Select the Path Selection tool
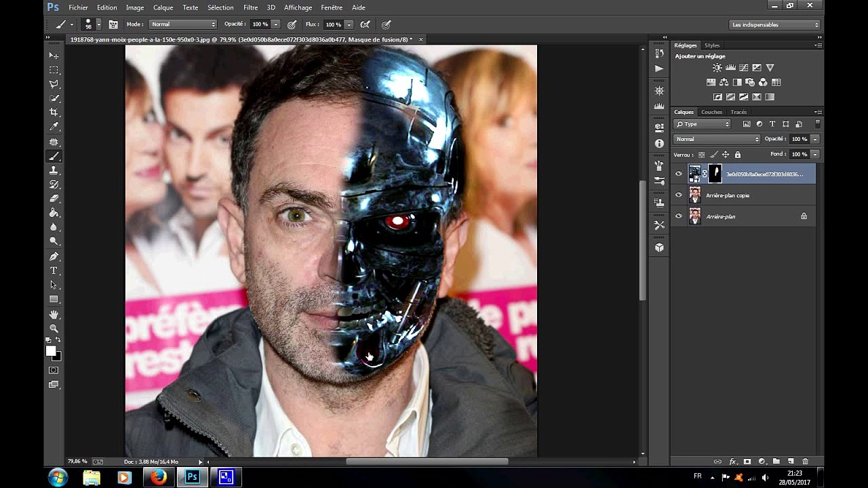Viewport: 868px width, 488px height. 54,285
